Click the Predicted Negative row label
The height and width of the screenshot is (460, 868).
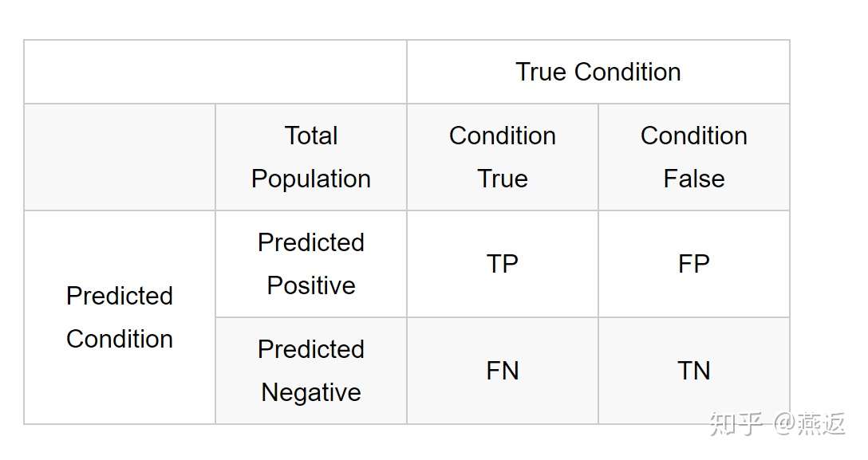(311, 371)
